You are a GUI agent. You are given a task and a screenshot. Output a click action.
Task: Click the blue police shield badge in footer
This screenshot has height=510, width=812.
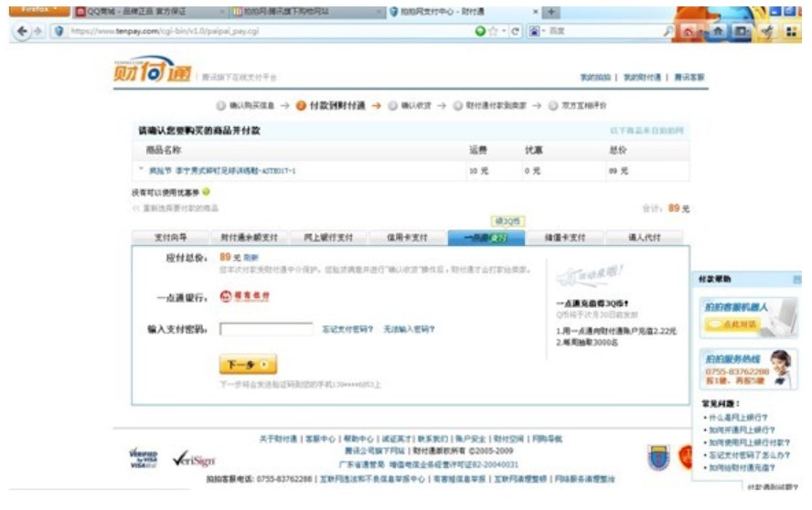click(658, 458)
